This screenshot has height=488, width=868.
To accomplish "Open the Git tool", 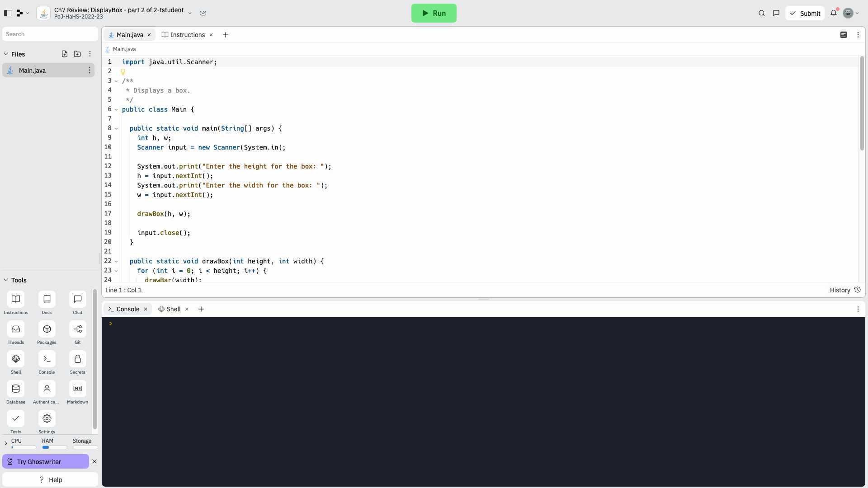I will pos(77,329).
